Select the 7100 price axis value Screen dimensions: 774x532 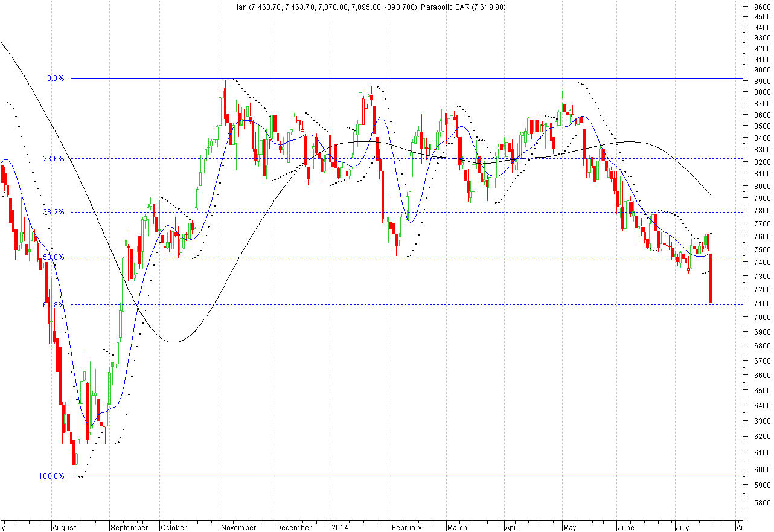click(762, 304)
